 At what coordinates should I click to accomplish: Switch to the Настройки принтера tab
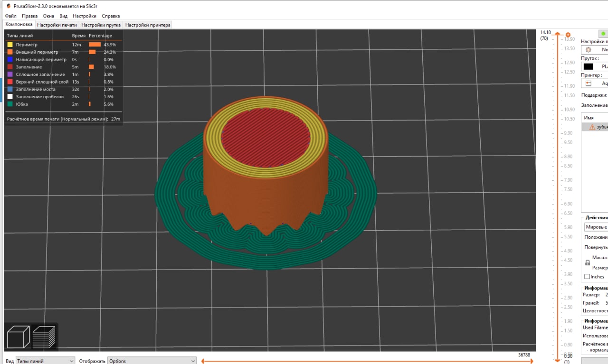click(148, 25)
